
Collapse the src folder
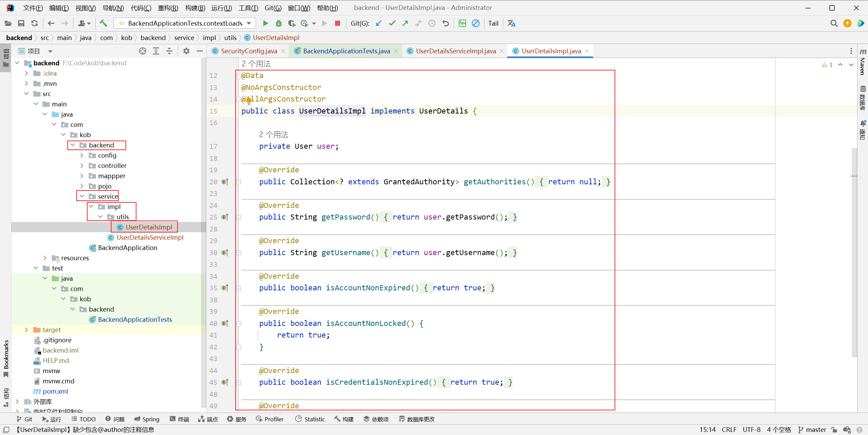pyautogui.click(x=26, y=94)
